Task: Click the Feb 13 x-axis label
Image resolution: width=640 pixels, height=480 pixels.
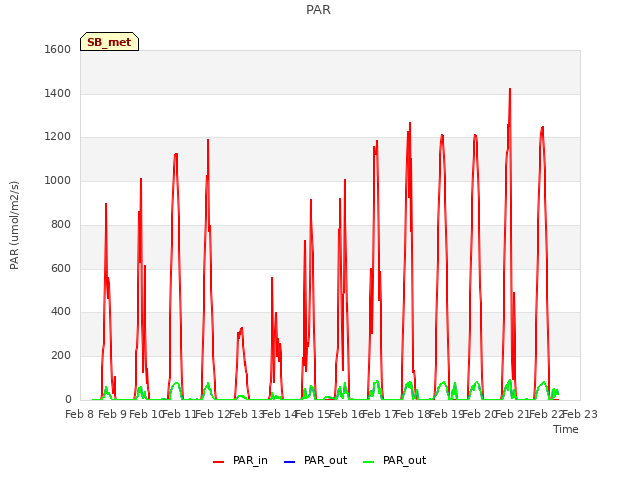Action: pos(246,414)
